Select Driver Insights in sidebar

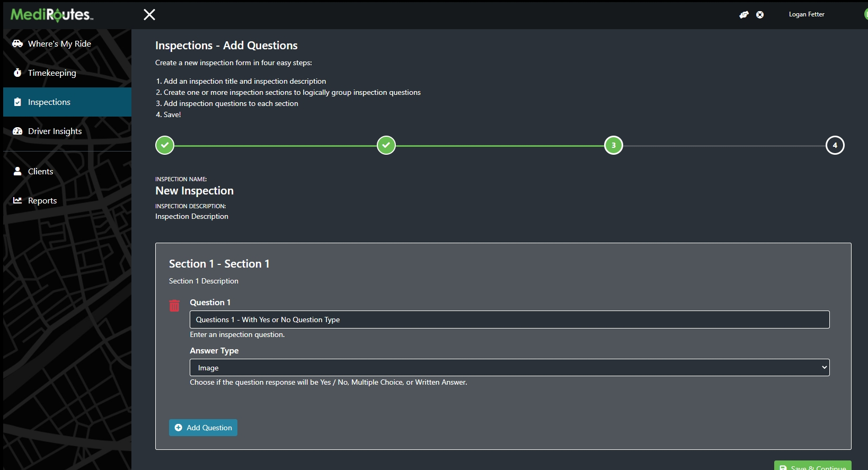pos(55,131)
